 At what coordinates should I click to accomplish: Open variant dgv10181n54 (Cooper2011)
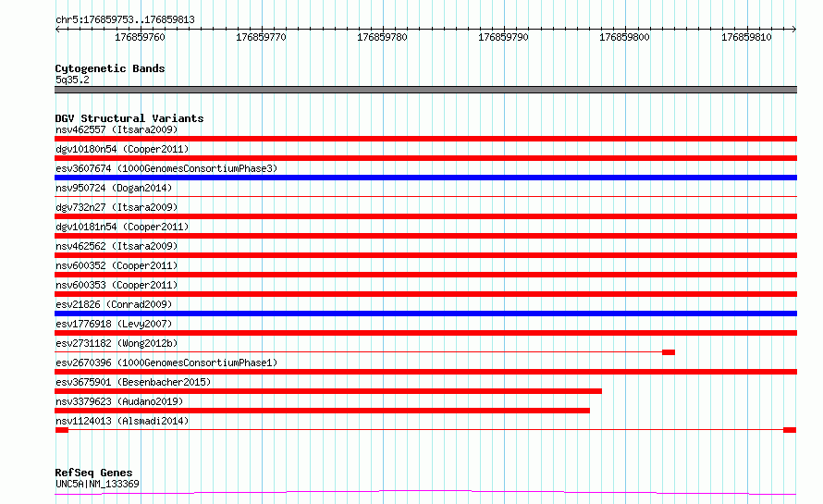point(122,227)
